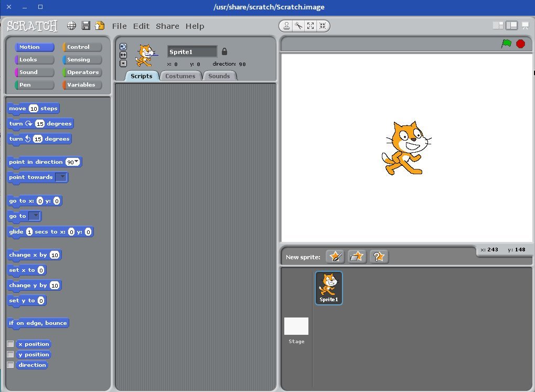Screen dimensions: 535x392
Task: Click the seconds value in glide block
Action: pos(29,232)
